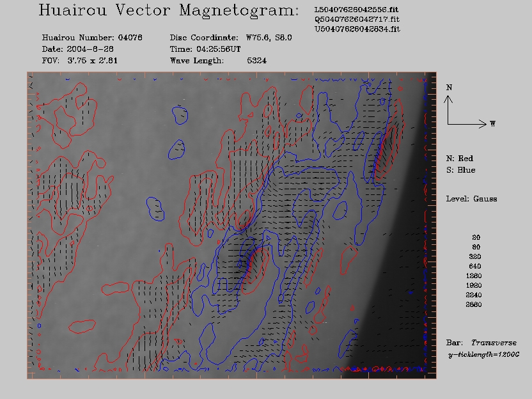This screenshot has height=399, width=532.
Task: Click the Huairou Number field
Action: 92,38
